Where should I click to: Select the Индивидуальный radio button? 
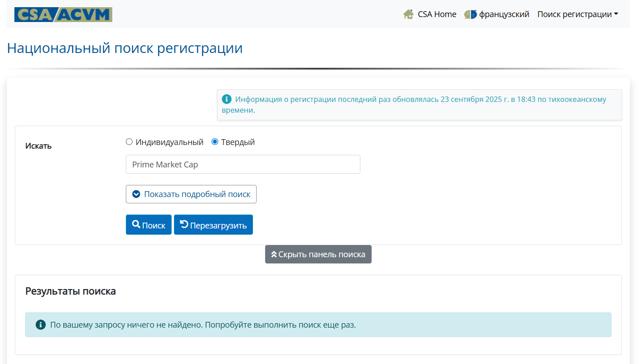coord(129,142)
